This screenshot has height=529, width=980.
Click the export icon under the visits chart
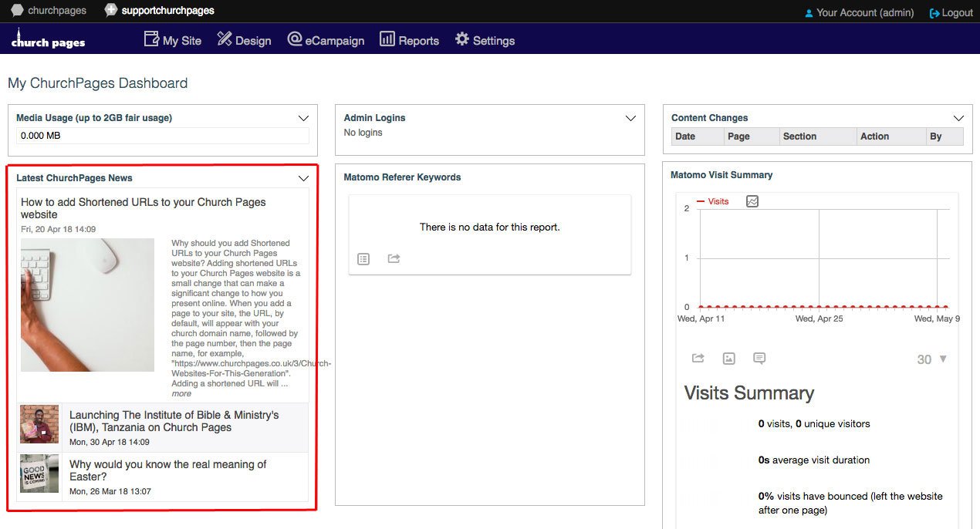point(698,359)
